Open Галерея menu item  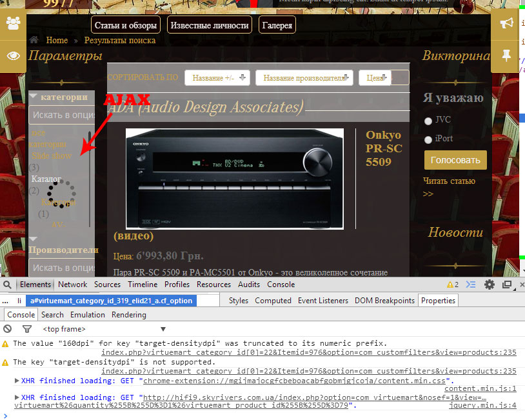click(277, 25)
